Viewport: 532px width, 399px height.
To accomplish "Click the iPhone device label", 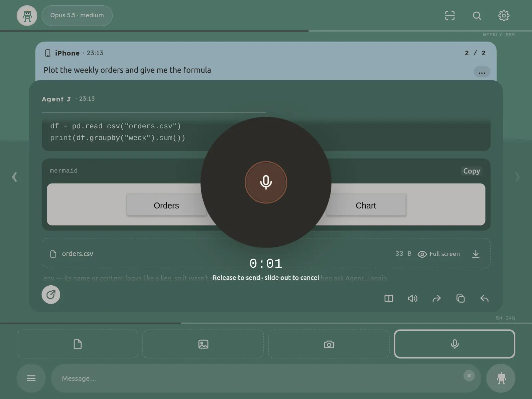I will (x=67, y=53).
